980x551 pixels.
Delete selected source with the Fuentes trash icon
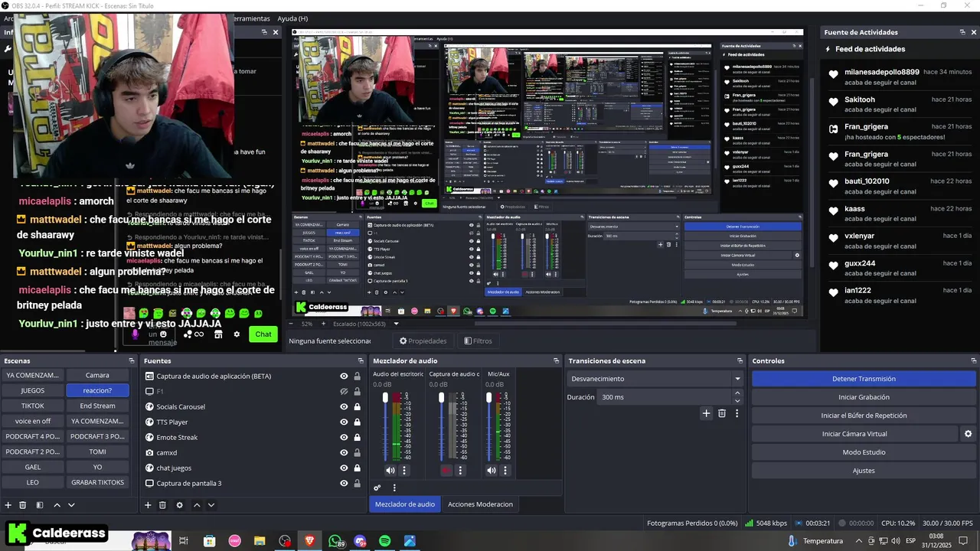(162, 505)
